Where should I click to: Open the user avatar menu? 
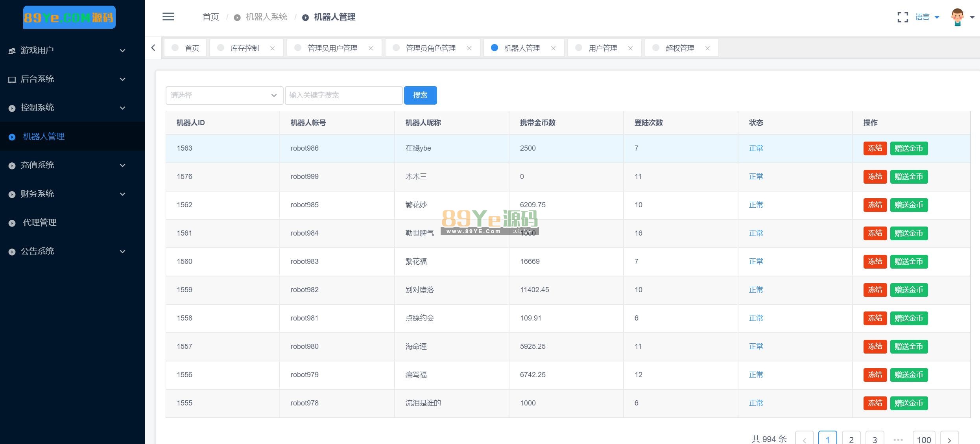(x=957, y=17)
